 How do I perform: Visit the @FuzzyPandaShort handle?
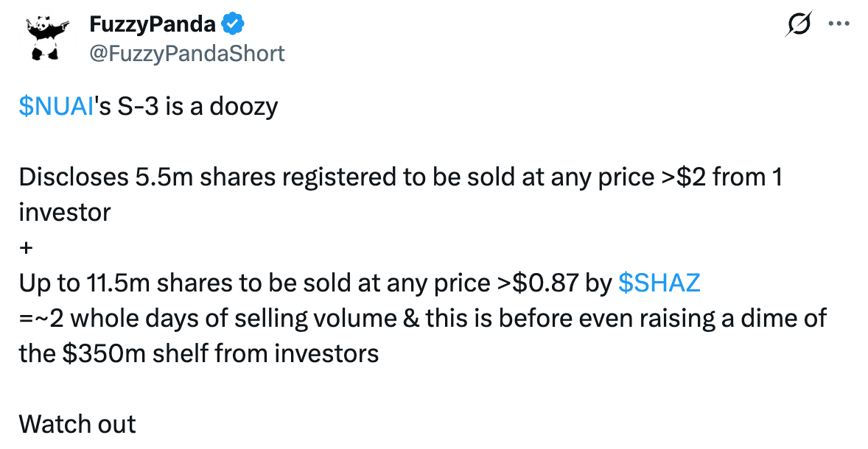[186, 53]
